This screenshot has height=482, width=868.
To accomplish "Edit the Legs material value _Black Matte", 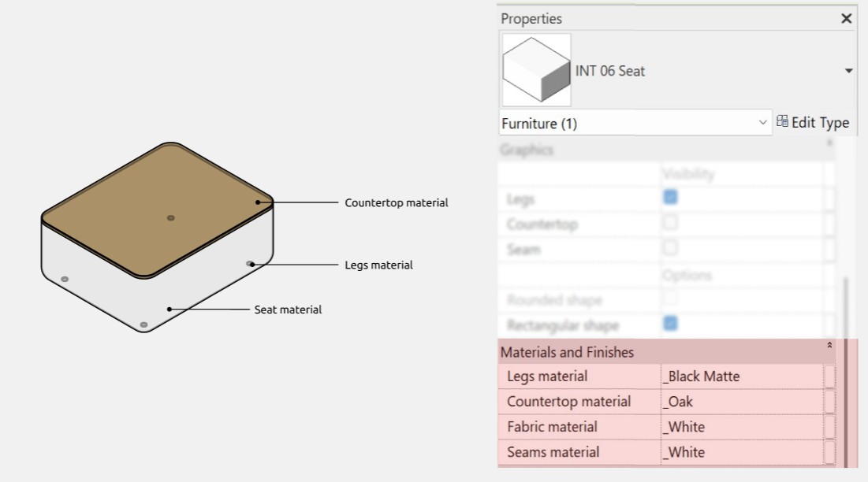I will [x=742, y=376].
